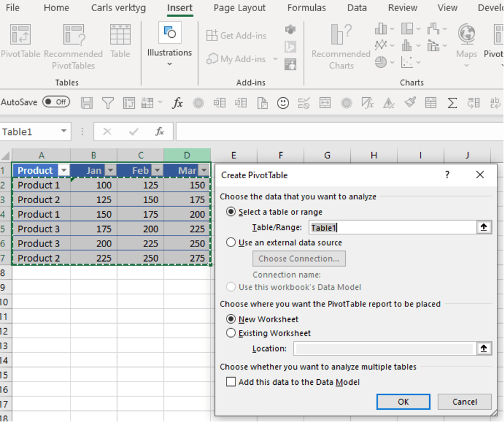Switch to the Home tab
The height and width of the screenshot is (422, 504).
tap(56, 8)
